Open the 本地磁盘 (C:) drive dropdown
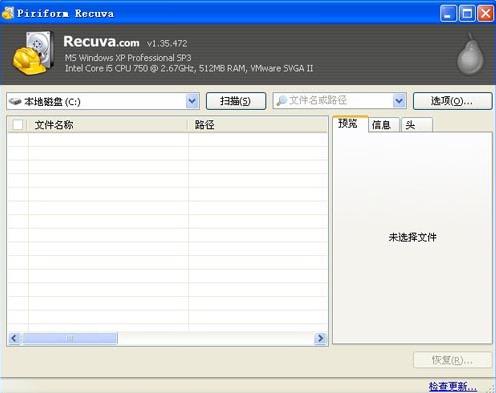496x393 pixels. tap(192, 101)
